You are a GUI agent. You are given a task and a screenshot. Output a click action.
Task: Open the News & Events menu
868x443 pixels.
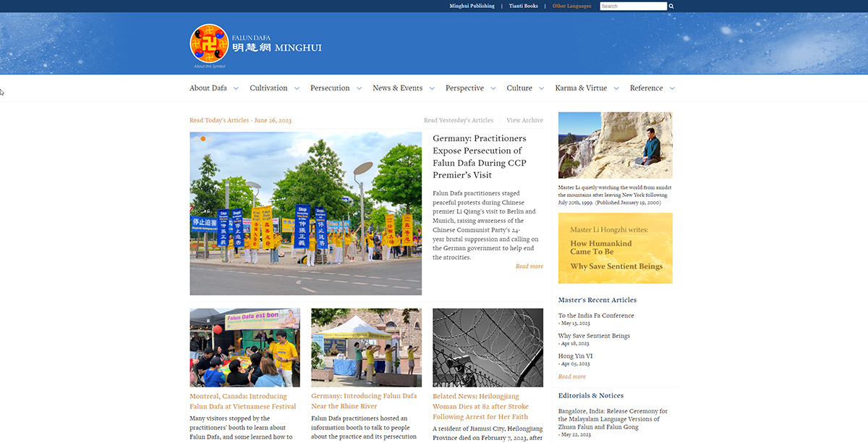click(397, 88)
